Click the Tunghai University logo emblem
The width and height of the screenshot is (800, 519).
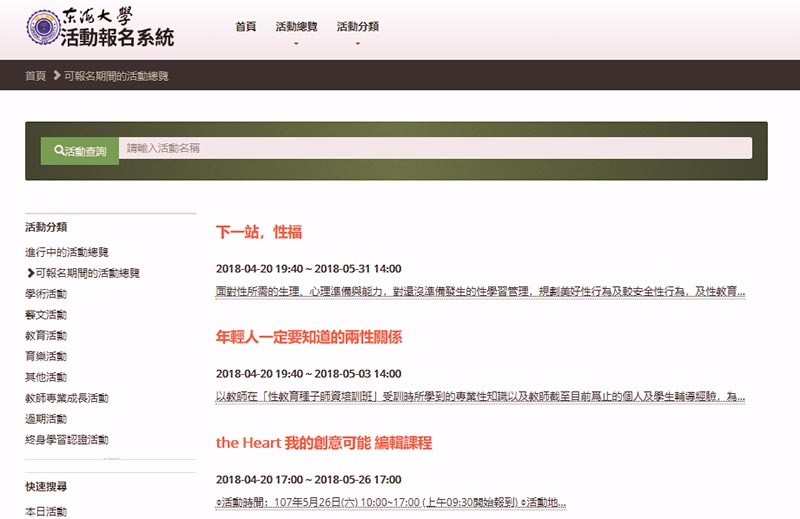pyautogui.click(x=43, y=29)
